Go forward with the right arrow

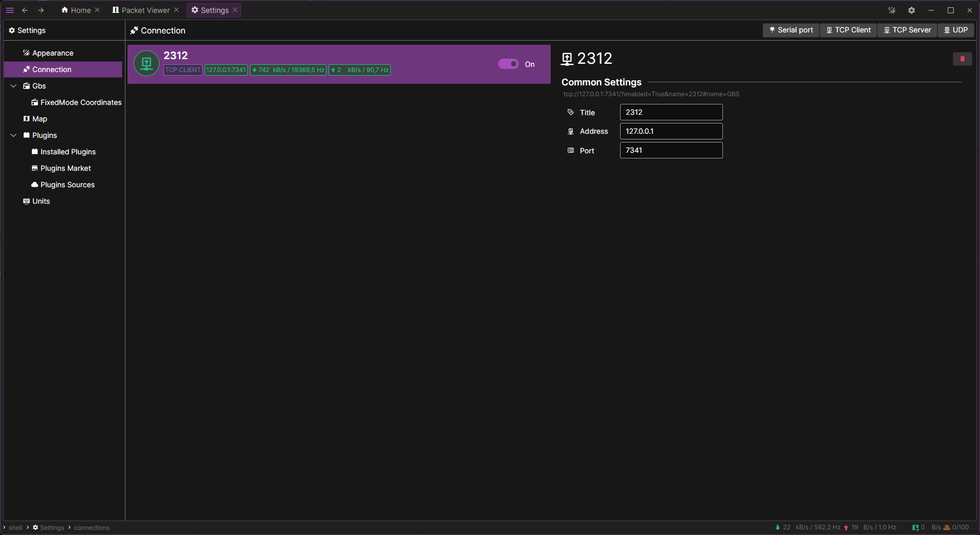pyautogui.click(x=41, y=10)
